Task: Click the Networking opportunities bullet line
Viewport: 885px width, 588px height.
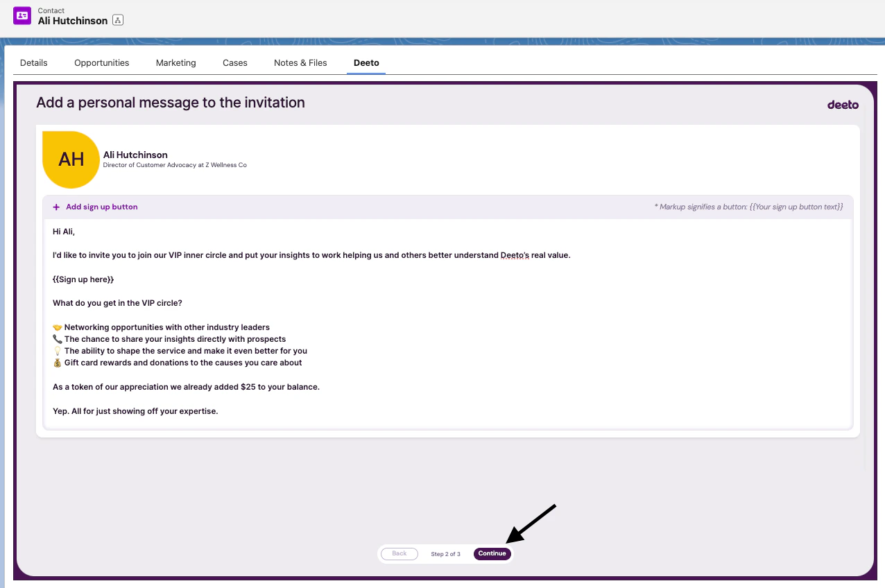Action: (x=161, y=327)
